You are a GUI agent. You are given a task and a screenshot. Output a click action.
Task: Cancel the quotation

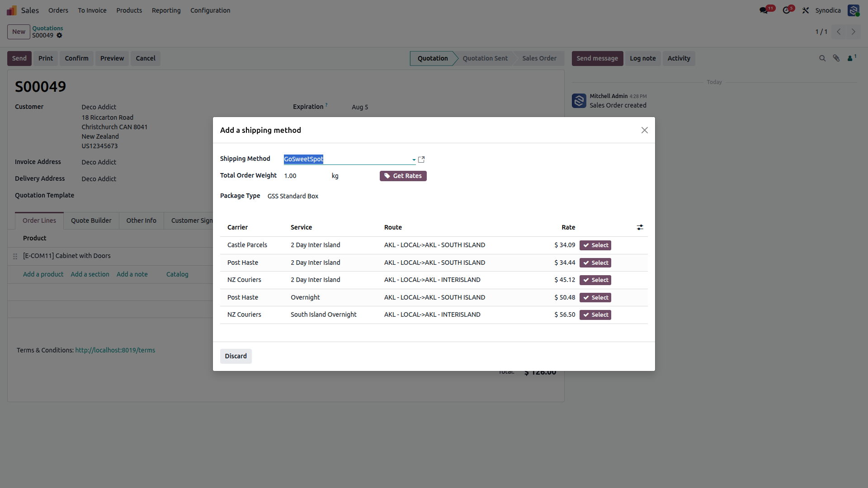pos(146,58)
